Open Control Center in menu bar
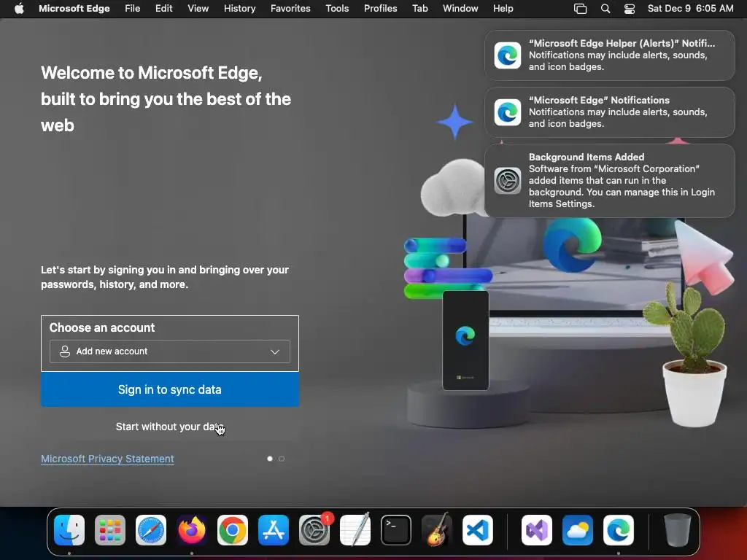 (630, 9)
